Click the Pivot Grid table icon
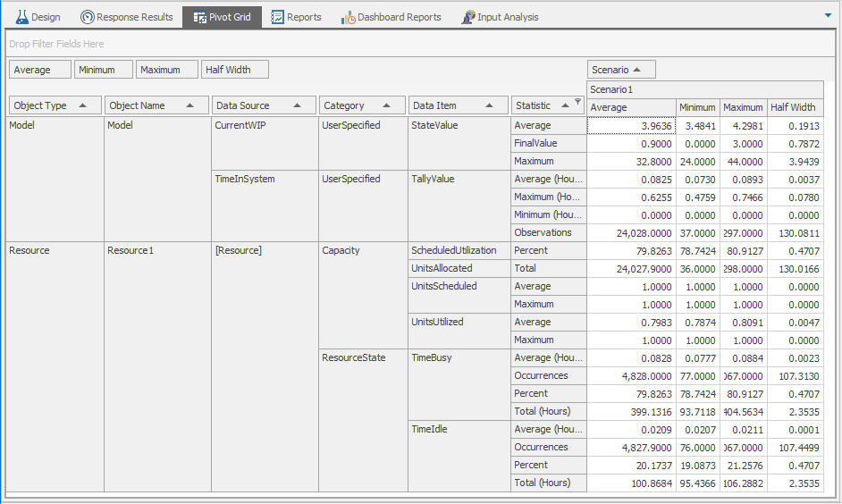This screenshot has height=504, width=842. click(x=199, y=17)
